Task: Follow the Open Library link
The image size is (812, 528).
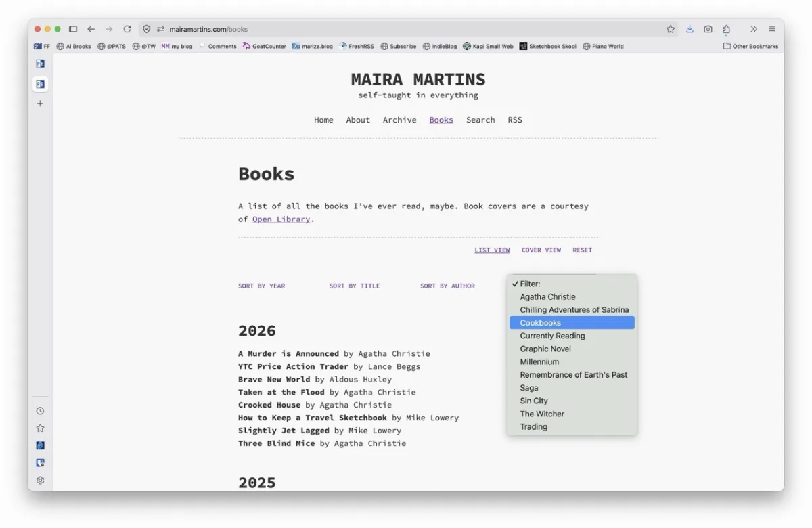Action: [x=281, y=219]
